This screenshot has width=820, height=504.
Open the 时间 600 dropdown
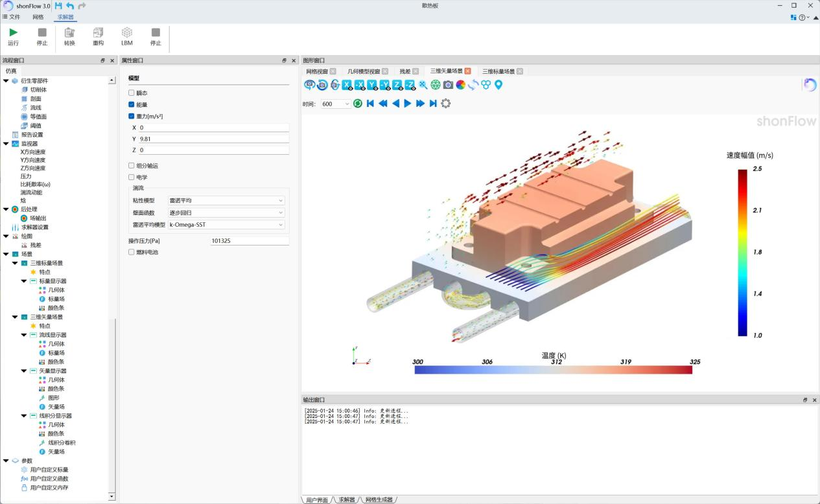coord(336,104)
